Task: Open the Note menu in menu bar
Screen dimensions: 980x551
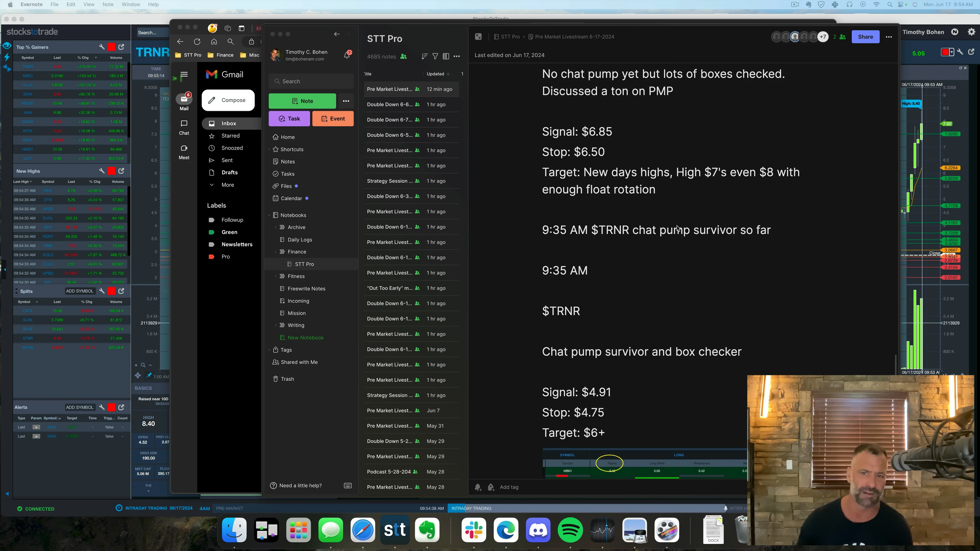Action: click(x=108, y=5)
